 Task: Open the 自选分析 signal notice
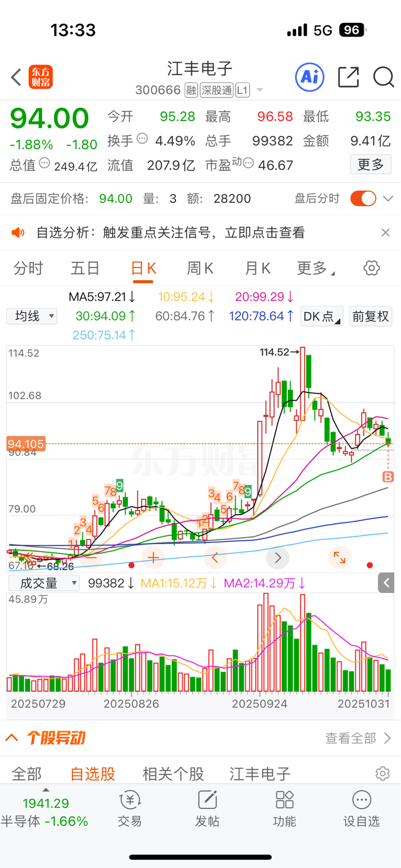pyautogui.click(x=170, y=233)
